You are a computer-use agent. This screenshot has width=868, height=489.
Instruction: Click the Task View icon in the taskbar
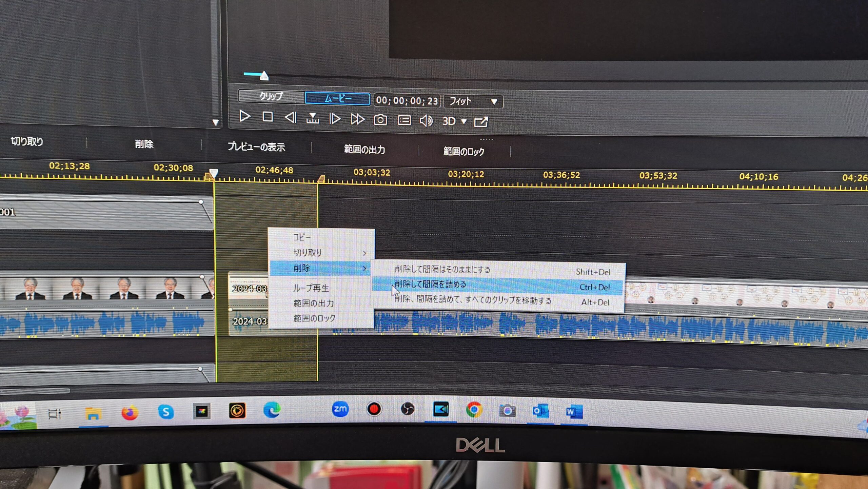point(54,414)
